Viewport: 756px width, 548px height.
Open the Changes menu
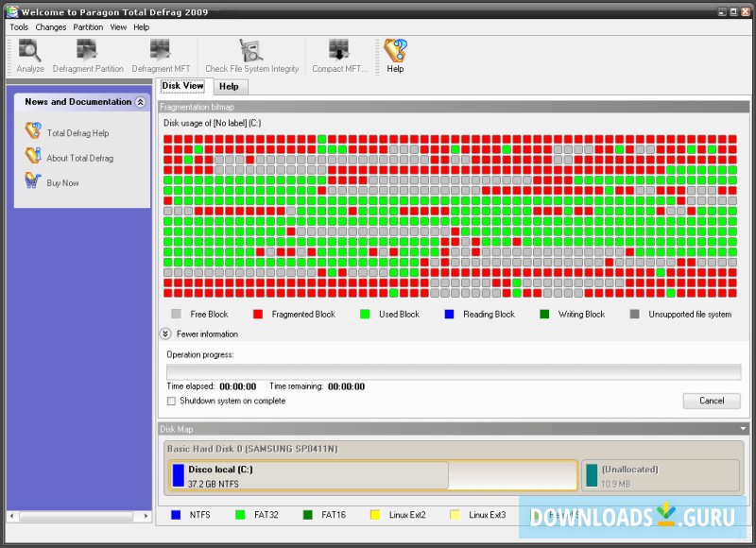click(x=51, y=27)
